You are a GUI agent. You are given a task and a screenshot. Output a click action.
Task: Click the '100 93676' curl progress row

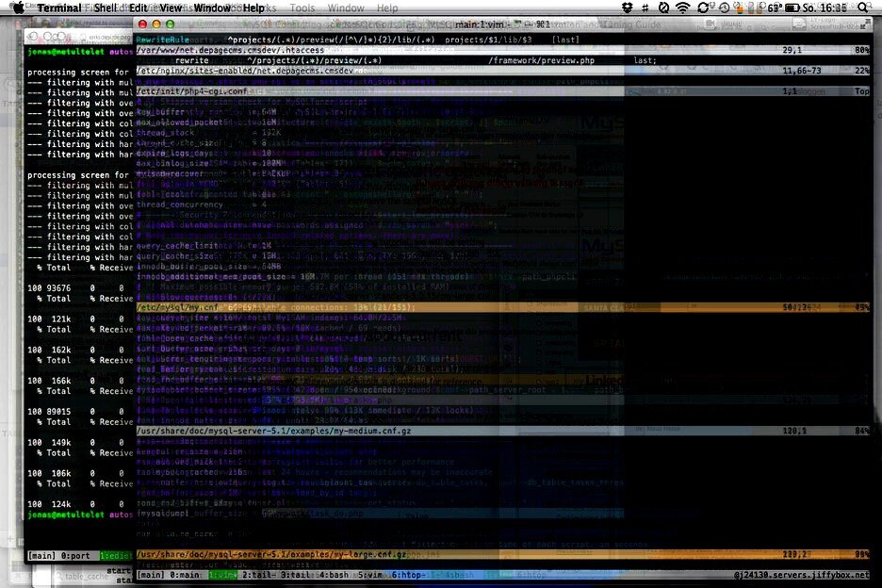tap(76, 288)
